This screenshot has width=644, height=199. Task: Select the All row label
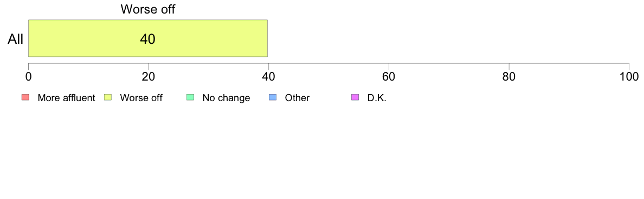[x=16, y=39]
